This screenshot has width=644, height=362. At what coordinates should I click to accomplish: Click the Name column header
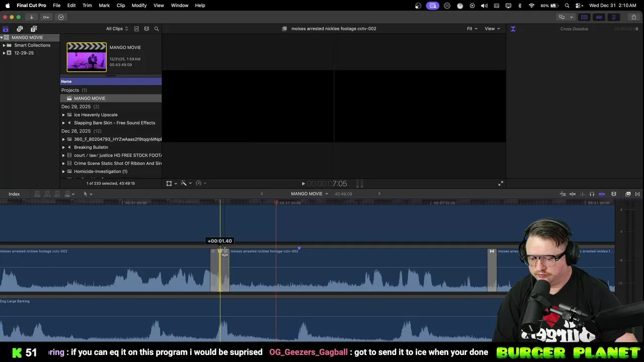[111, 81]
